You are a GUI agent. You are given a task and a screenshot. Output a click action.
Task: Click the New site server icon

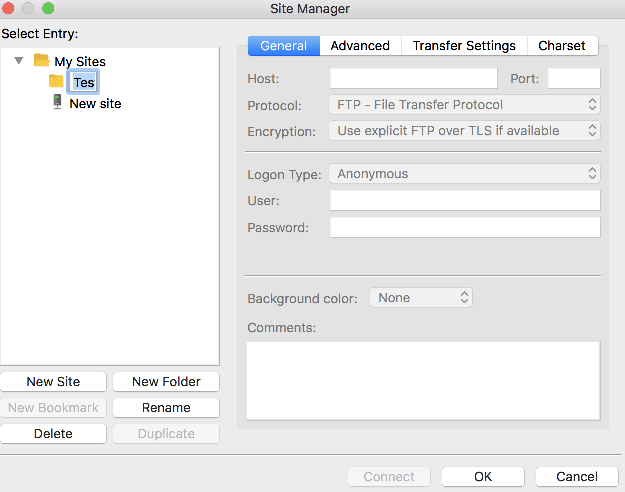pos(57,102)
